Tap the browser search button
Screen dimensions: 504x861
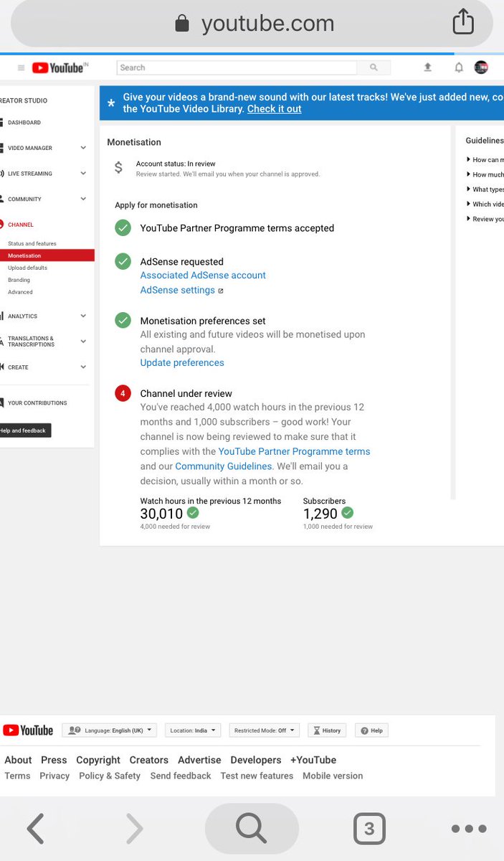[x=252, y=829]
